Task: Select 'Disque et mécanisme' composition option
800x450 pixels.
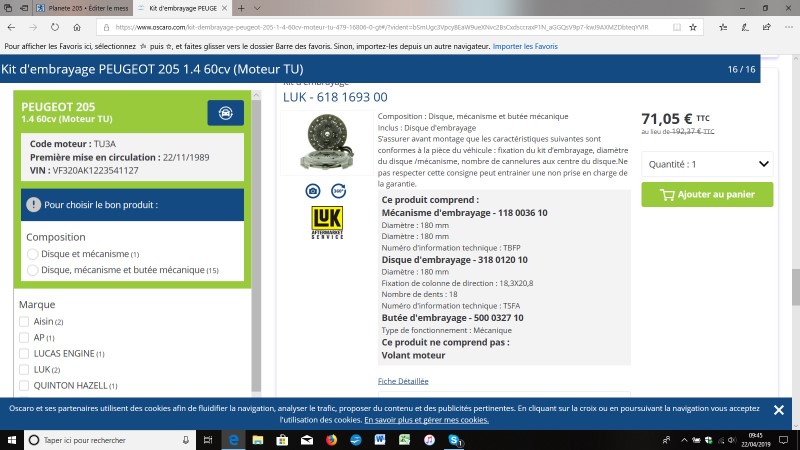Action: pyautogui.click(x=33, y=254)
